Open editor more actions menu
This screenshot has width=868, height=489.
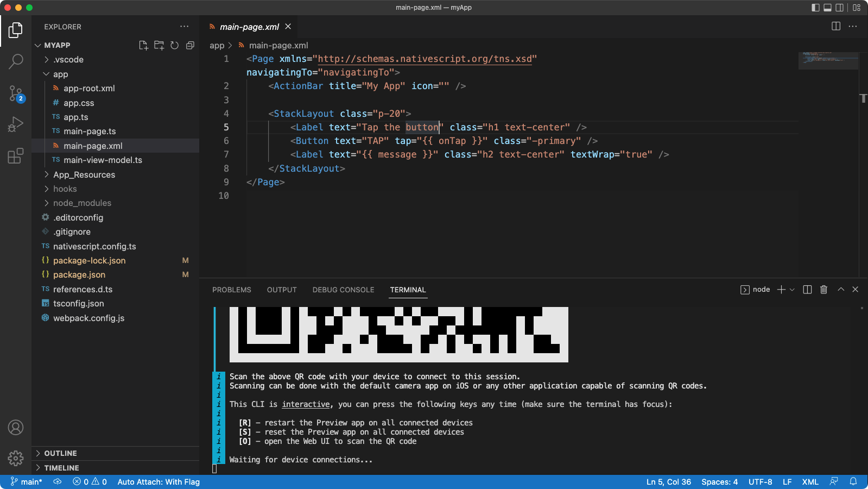(853, 26)
